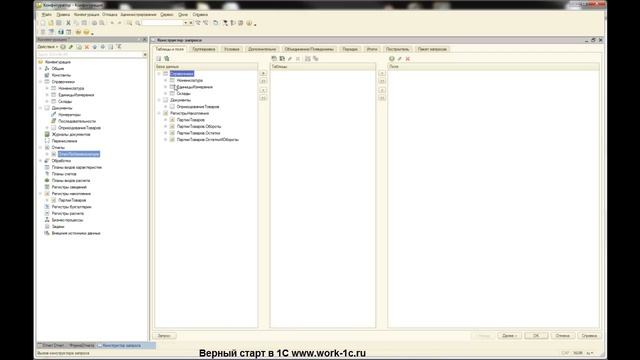Viewport: 640px width, 360px height.
Task: Expand Общие node in configuration tree
Action: tap(40, 69)
